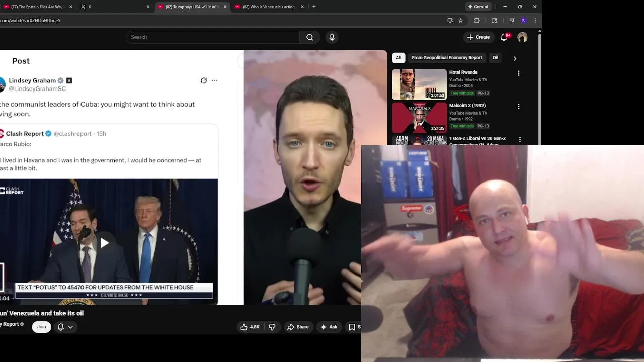This screenshot has height=362, width=644.
Task: Minimize the browser window
Action: pos(505,7)
